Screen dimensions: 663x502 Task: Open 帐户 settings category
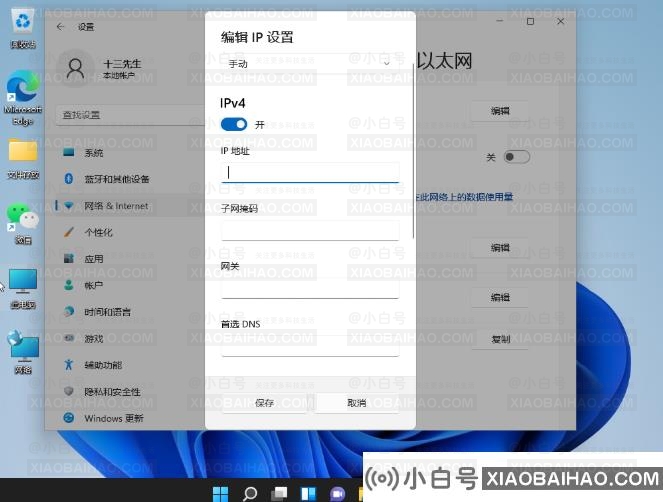pos(129,285)
